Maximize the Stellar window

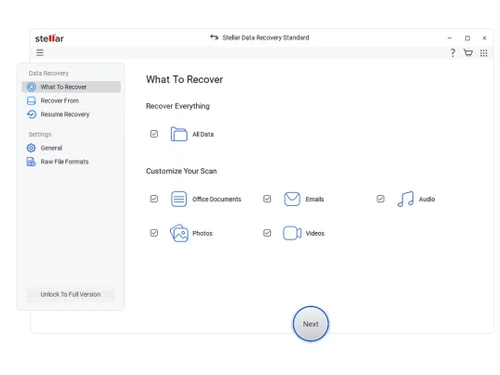click(x=467, y=38)
